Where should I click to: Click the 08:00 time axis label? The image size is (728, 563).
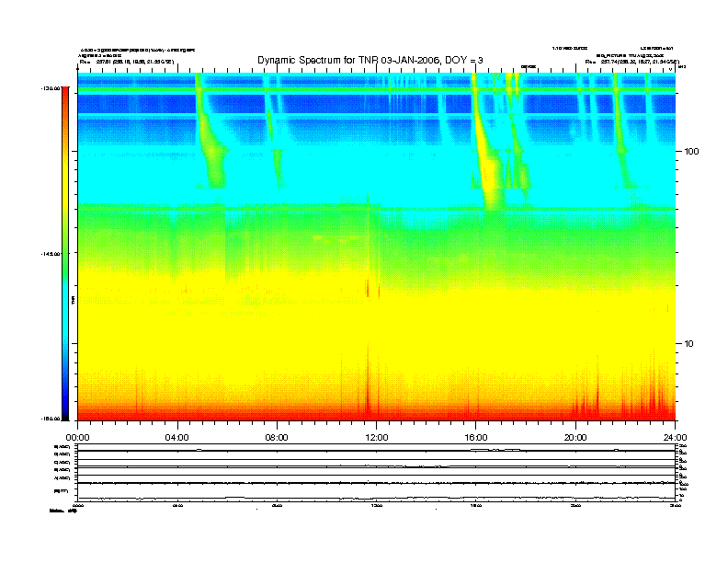pos(277,438)
